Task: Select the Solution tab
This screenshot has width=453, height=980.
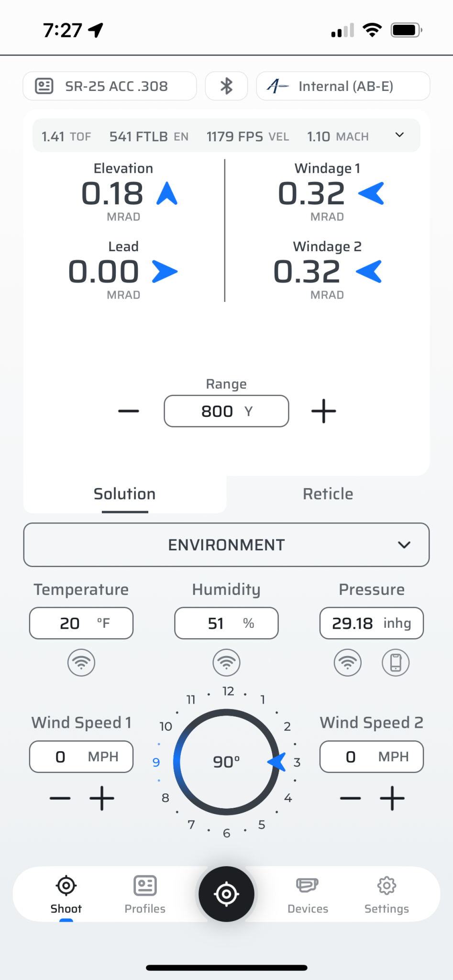Action: [x=124, y=494]
